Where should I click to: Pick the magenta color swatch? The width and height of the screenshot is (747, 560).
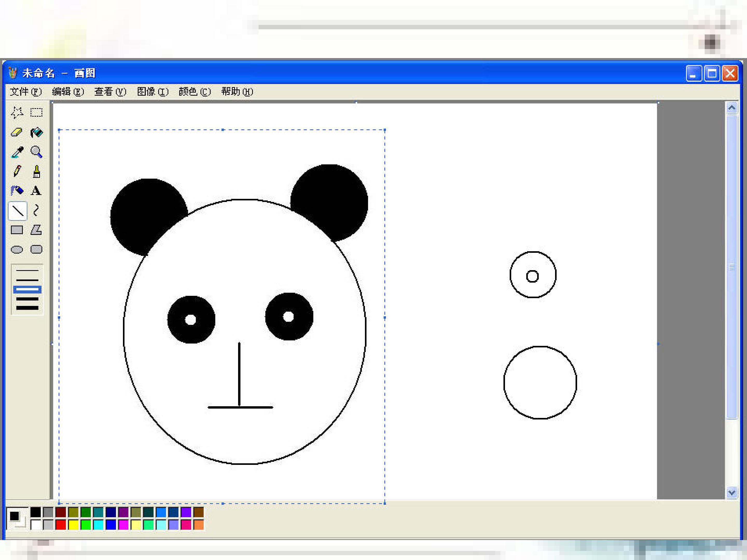(x=123, y=524)
